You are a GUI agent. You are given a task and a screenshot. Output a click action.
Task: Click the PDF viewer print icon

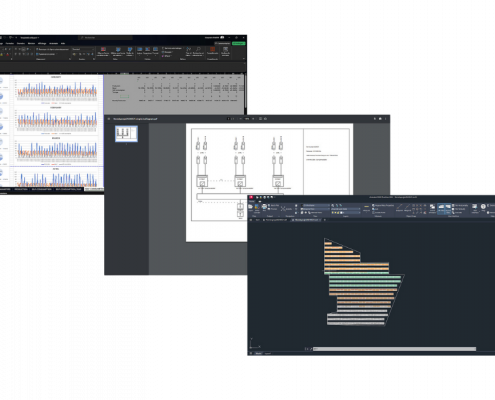[x=380, y=119]
